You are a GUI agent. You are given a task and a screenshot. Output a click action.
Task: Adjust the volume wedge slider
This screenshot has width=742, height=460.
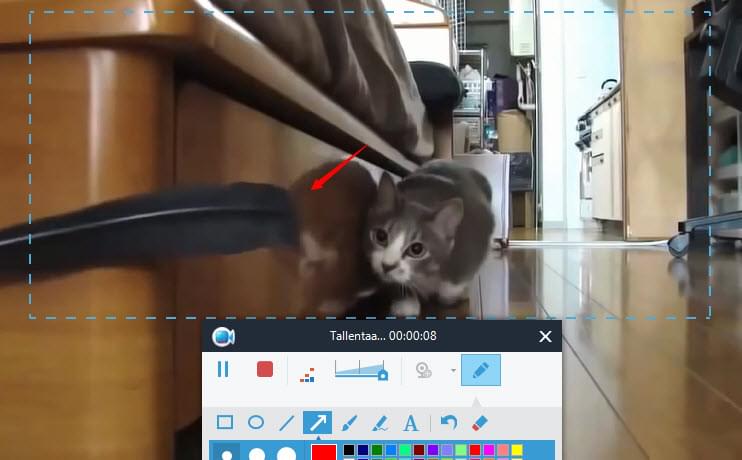pyautogui.click(x=361, y=370)
